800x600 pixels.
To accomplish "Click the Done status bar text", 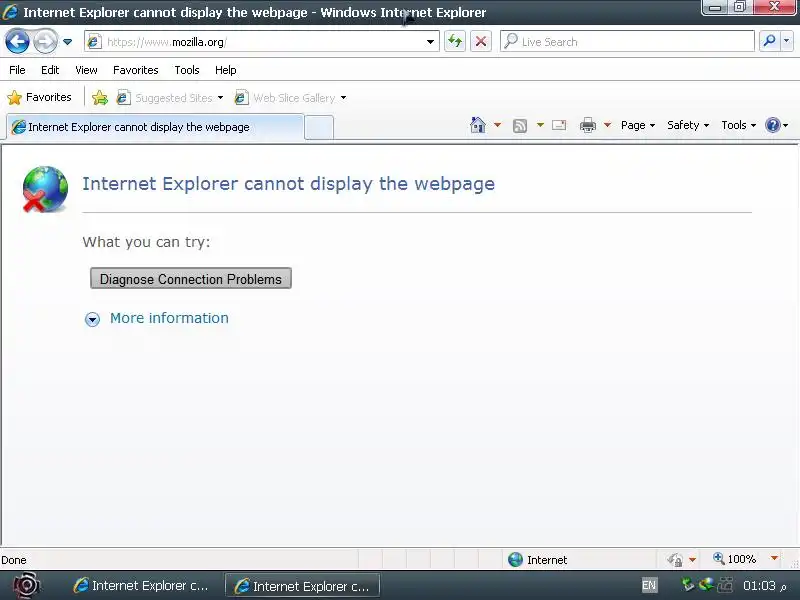I will [14, 560].
